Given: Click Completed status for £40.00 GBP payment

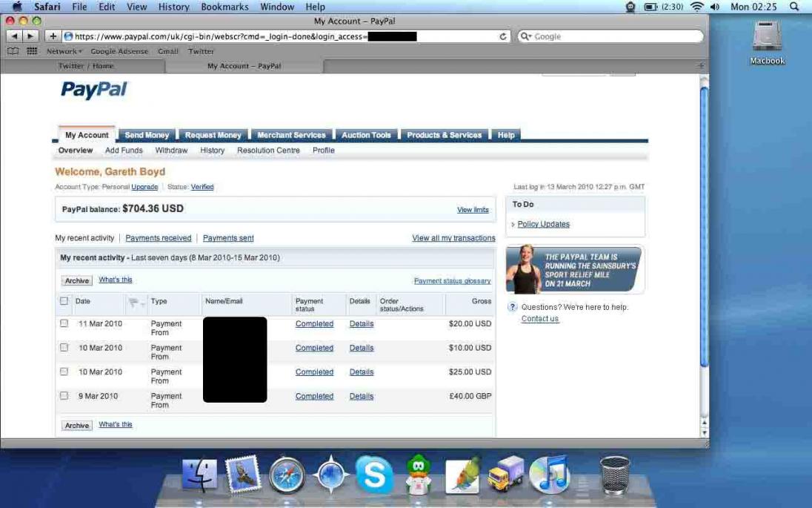Looking at the screenshot, I should pyautogui.click(x=314, y=396).
